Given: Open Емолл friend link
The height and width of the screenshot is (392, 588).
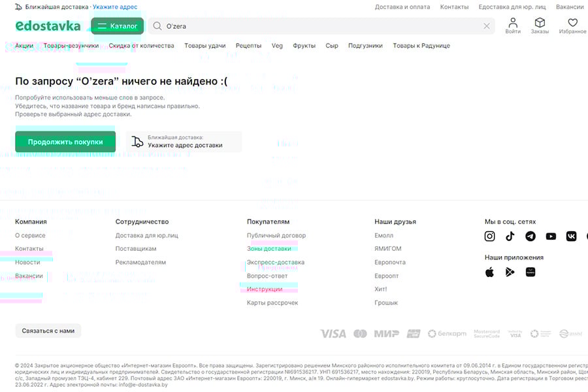Looking at the screenshot, I should pos(384,235).
